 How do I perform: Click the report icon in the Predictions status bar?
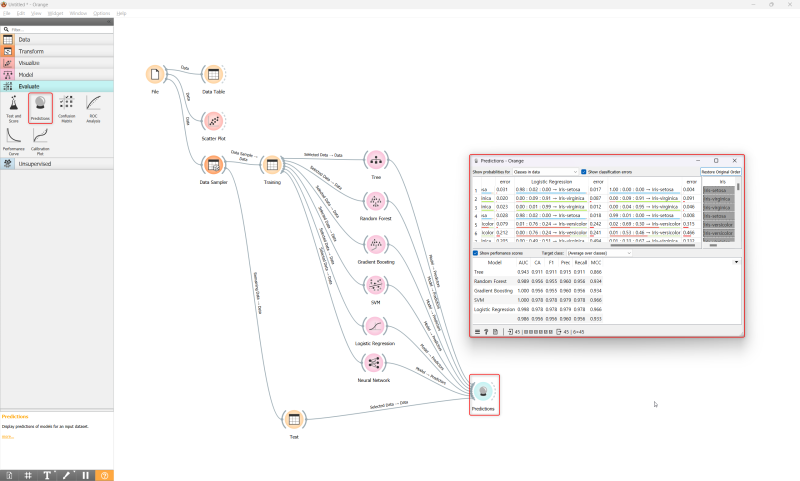click(495, 332)
